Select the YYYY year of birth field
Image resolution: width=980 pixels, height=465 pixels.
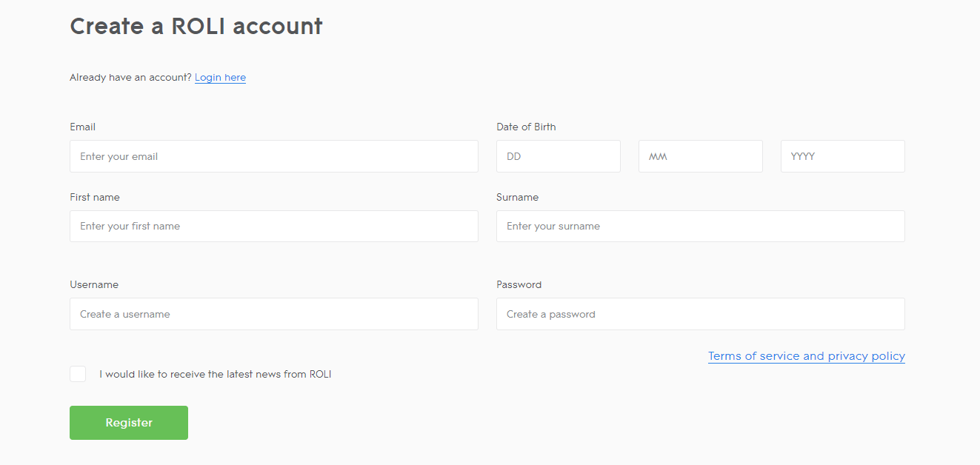(x=843, y=156)
